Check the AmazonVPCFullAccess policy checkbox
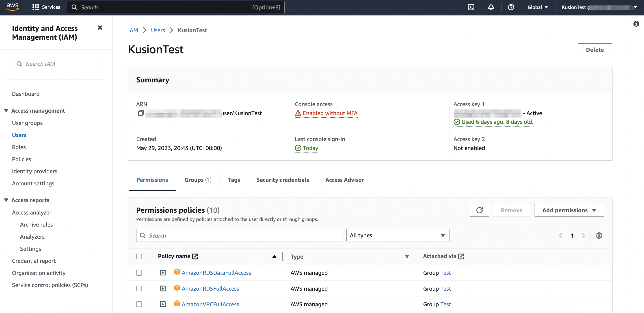This screenshot has width=644, height=313. tap(139, 304)
